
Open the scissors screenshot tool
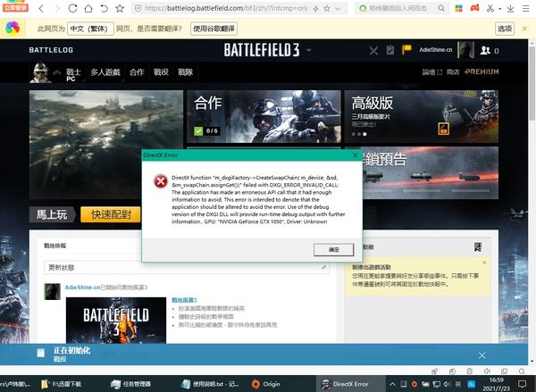pos(490,8)
